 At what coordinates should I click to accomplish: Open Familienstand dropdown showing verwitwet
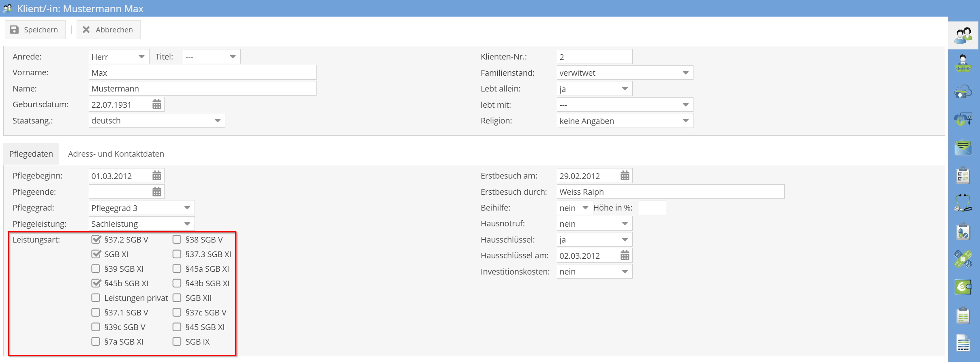coord(625,73)
